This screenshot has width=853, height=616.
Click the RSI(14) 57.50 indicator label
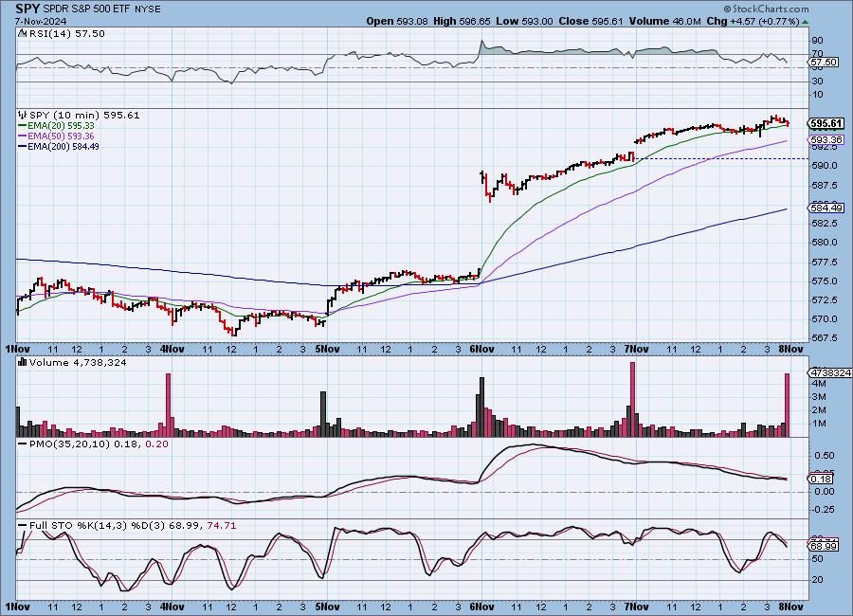66,34
